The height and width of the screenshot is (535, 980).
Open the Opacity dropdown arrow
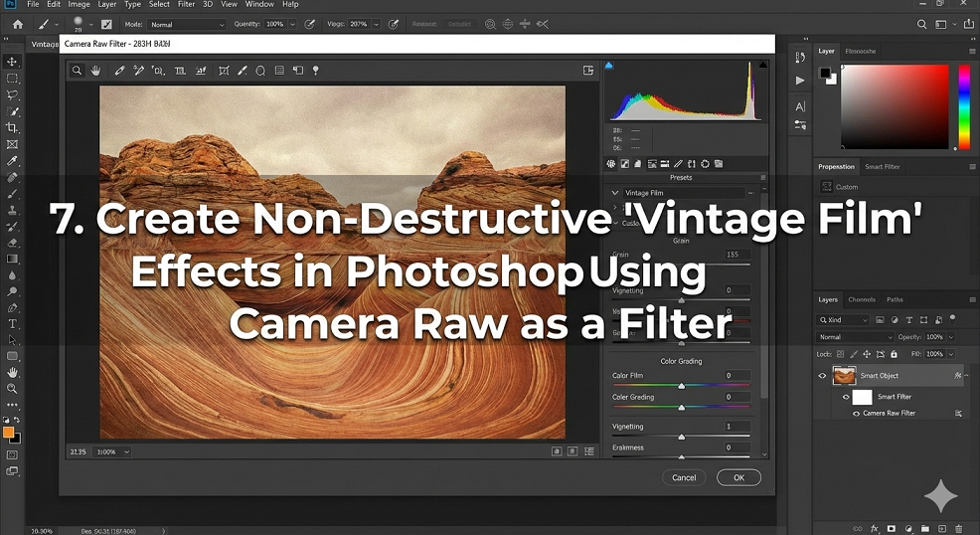pyautogui.click(x=951, y=337)
